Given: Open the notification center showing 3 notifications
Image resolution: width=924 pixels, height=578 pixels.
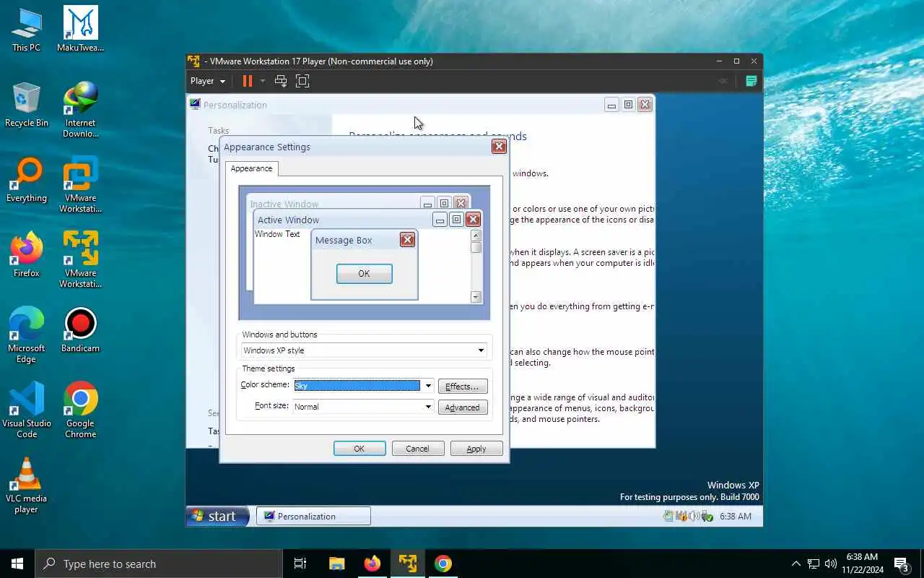Looking at the screenshot, I should tap(902, 564).
